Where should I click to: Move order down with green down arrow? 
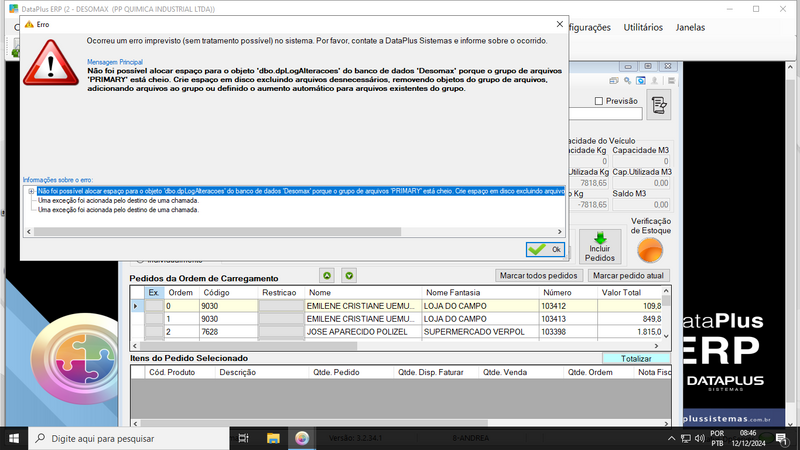pos(349,276)
